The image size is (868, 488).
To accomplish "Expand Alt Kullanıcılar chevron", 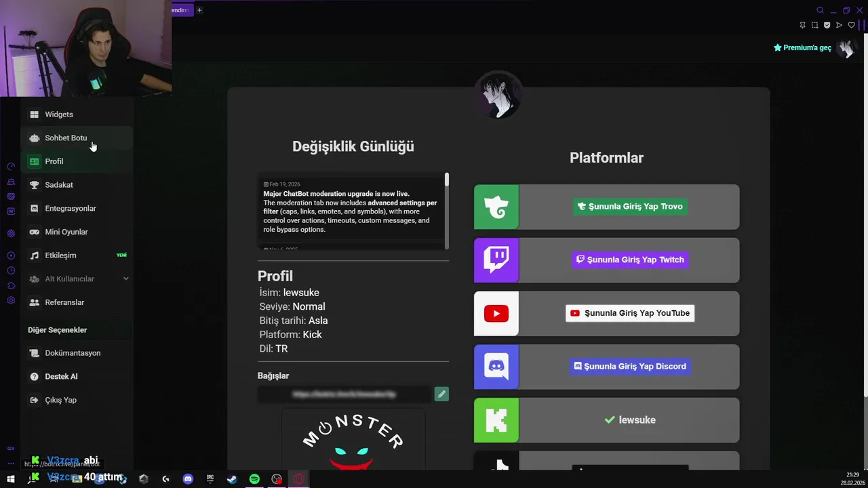I will coord(125,279).
